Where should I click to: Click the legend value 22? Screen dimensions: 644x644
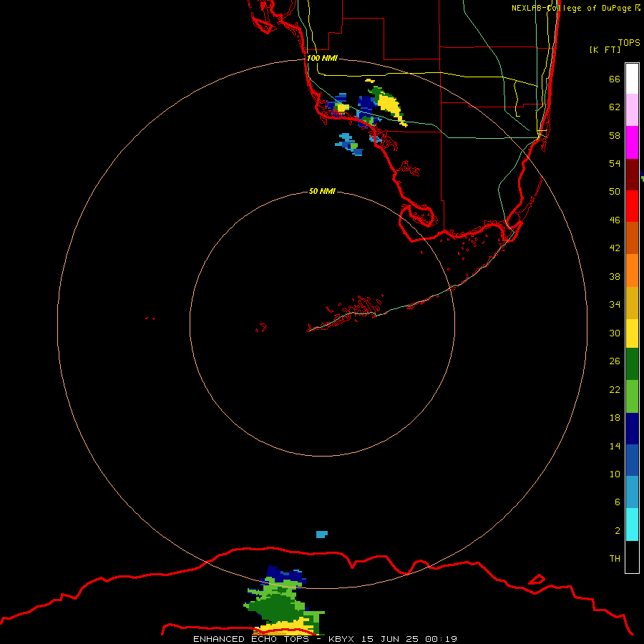(x=615, y=389)
